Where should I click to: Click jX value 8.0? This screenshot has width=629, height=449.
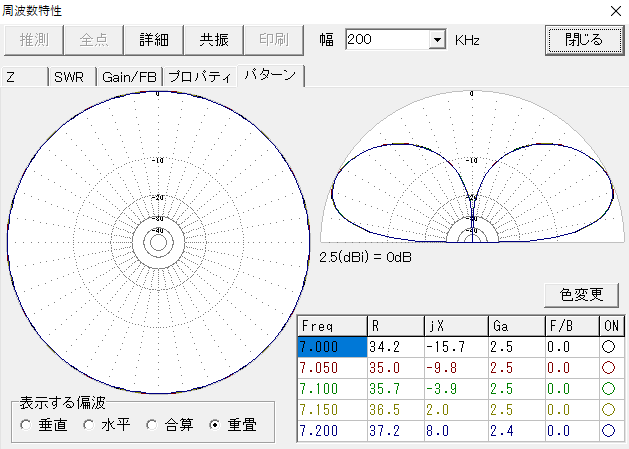(x=457, y=431)
